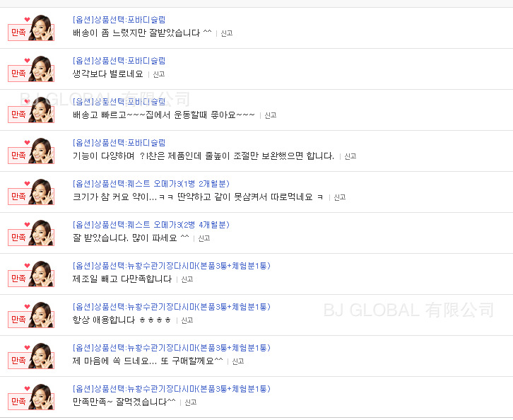Viewport: 513px width, 420px height.
Task: Click 만족 badge icon beside '항상 애용합니다' review
Action: point(31,315)
